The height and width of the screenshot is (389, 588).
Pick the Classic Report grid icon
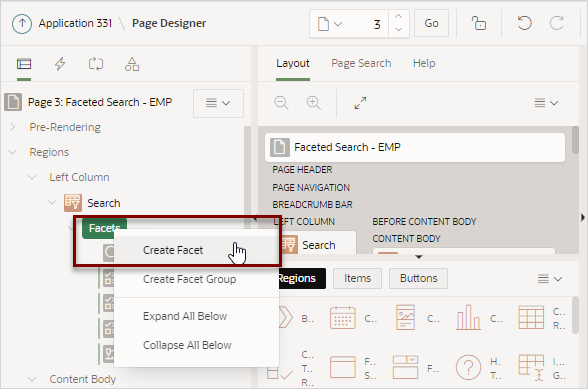coord(531,318)
